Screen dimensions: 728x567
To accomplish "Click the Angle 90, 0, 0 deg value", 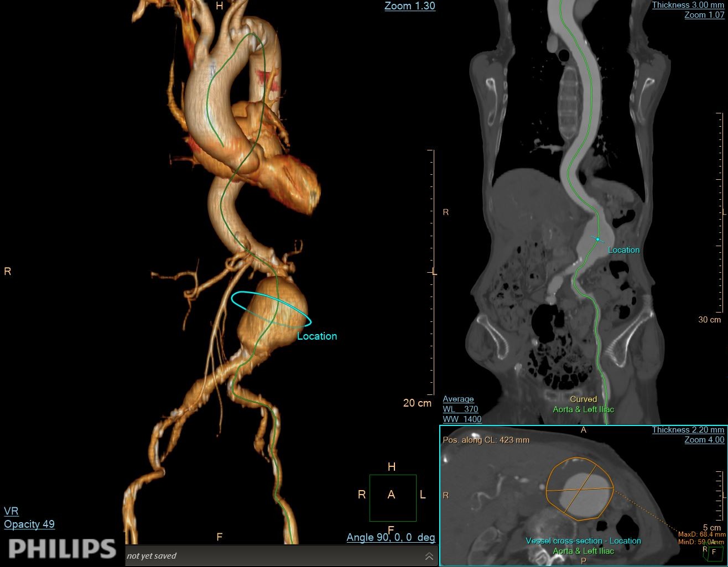I will coord(391,537).
